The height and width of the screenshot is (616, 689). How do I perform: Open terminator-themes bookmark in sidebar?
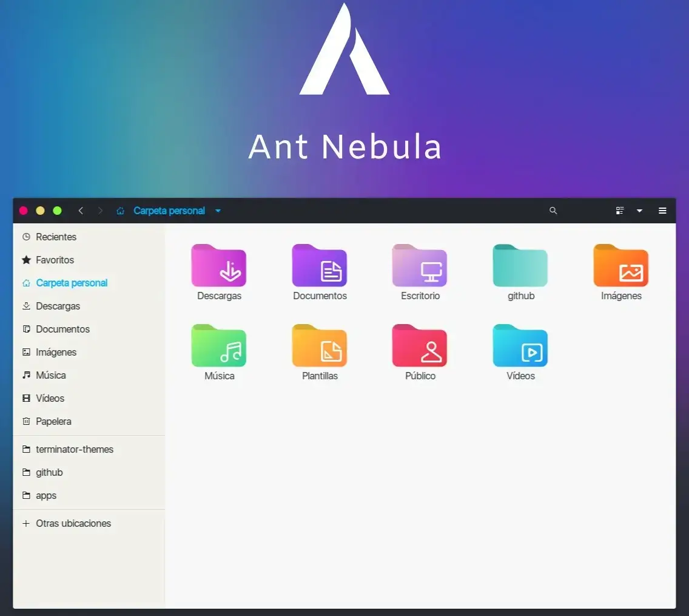pos(75,449)
